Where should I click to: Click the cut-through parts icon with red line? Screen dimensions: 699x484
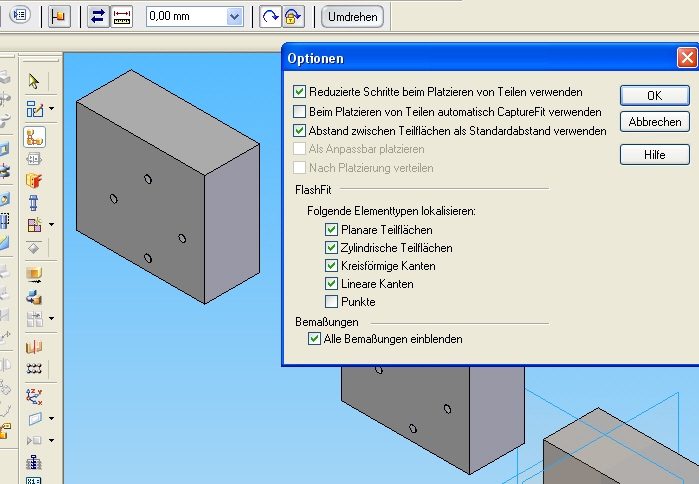click(34, 347)
